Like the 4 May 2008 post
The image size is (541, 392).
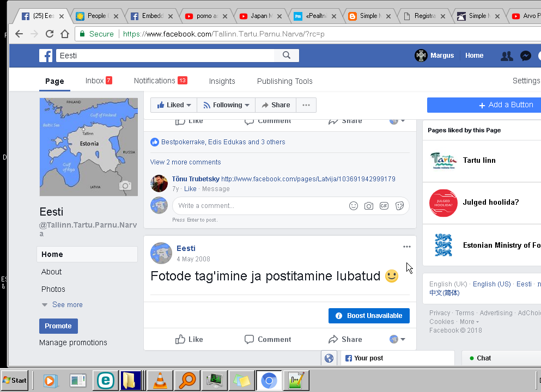click(x=189, y=340)
